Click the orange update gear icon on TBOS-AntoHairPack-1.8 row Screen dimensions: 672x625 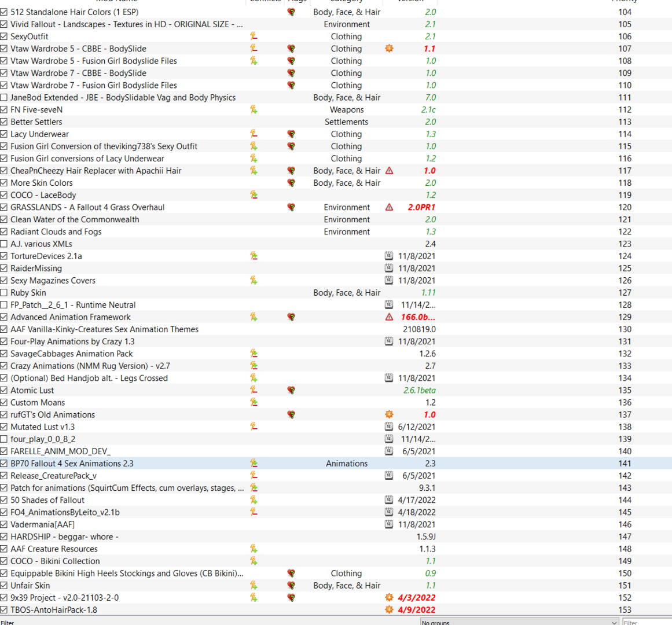(x=389, y=610)
